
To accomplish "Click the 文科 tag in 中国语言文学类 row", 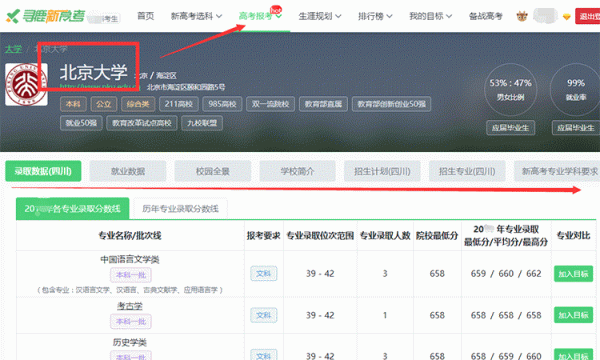I will click(x=263, y=274).
